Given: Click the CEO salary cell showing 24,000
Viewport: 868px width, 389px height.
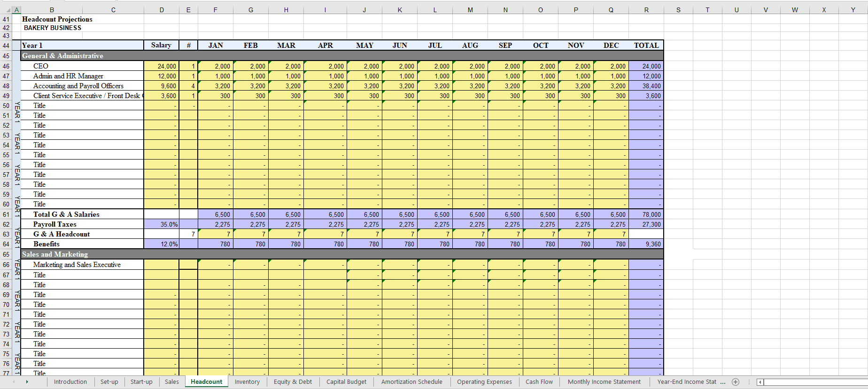Looking at the screenshot, I should click(162, 66).
